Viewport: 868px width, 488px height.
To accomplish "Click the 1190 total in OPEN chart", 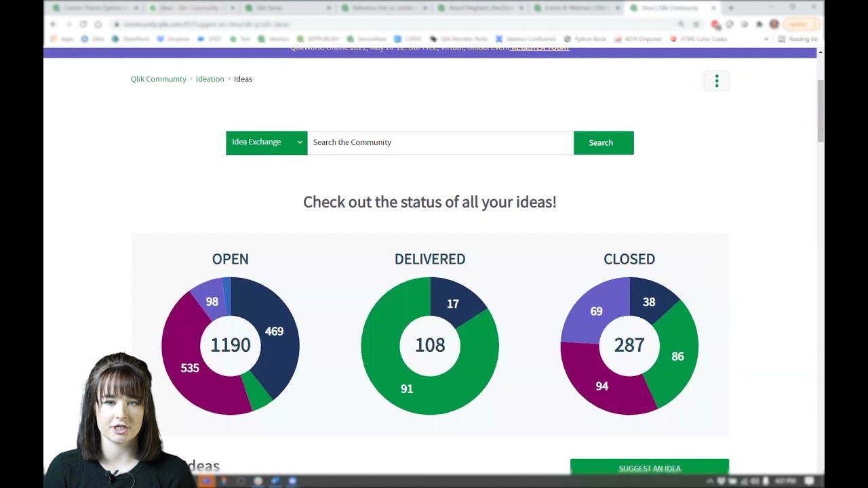I will 231,345.
